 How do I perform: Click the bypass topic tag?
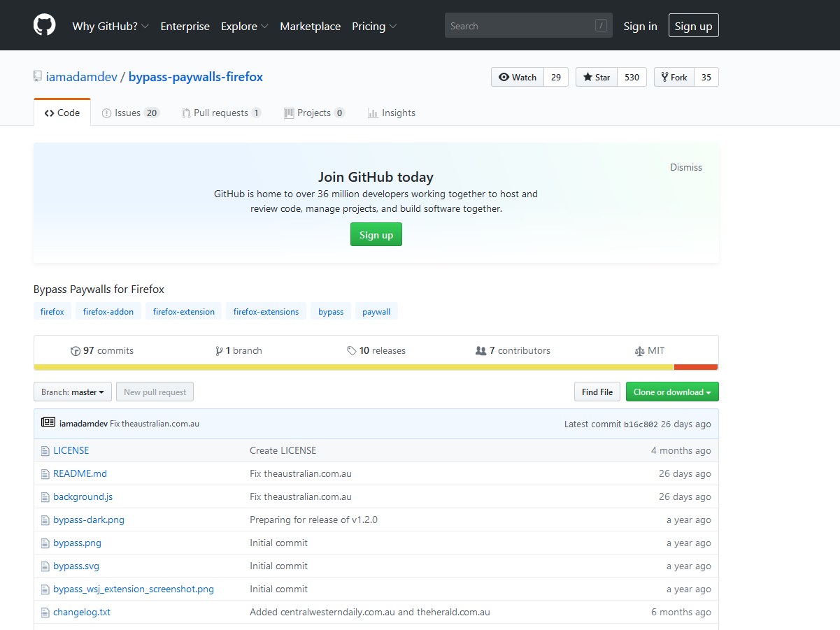point(331,311)
